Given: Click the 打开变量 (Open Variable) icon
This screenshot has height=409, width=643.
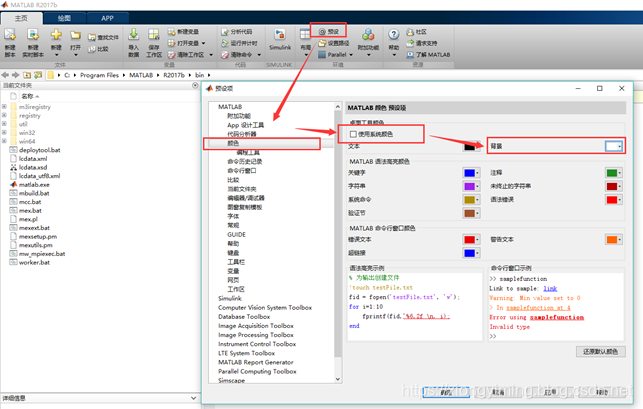Looking at the screenshot, I should point(171,43).
